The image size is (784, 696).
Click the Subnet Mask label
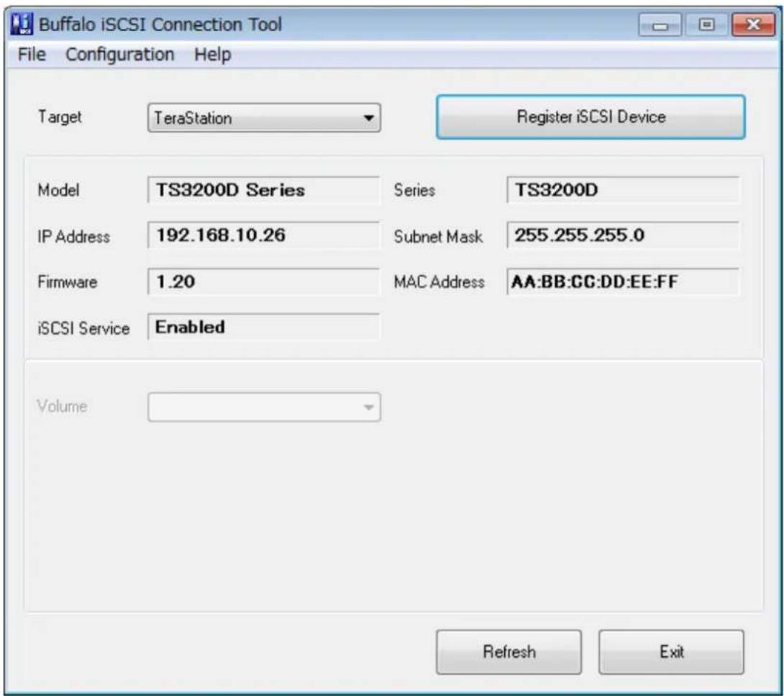439,237
